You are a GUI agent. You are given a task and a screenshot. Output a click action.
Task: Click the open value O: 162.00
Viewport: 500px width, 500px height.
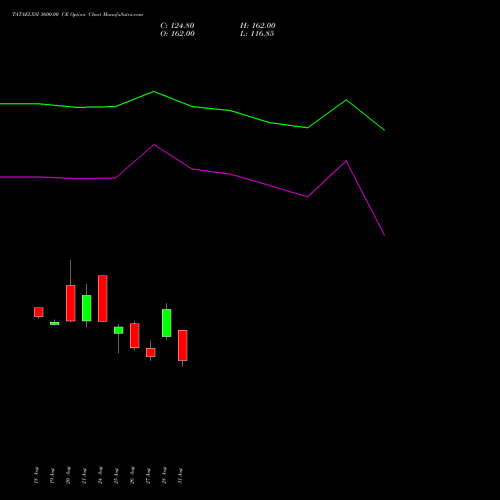tap(177, 34)
